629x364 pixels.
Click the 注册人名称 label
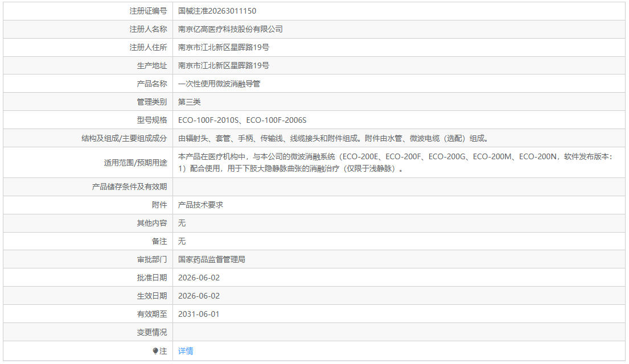148,29
